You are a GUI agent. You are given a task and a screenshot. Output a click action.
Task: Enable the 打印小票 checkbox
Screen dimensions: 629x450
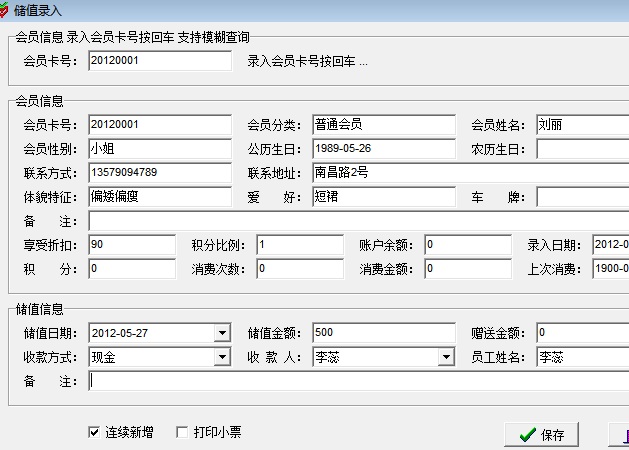181,433
